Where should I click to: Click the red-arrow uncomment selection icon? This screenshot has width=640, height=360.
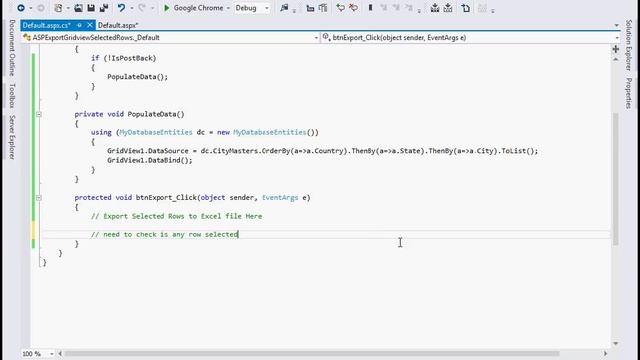point(353,8)
